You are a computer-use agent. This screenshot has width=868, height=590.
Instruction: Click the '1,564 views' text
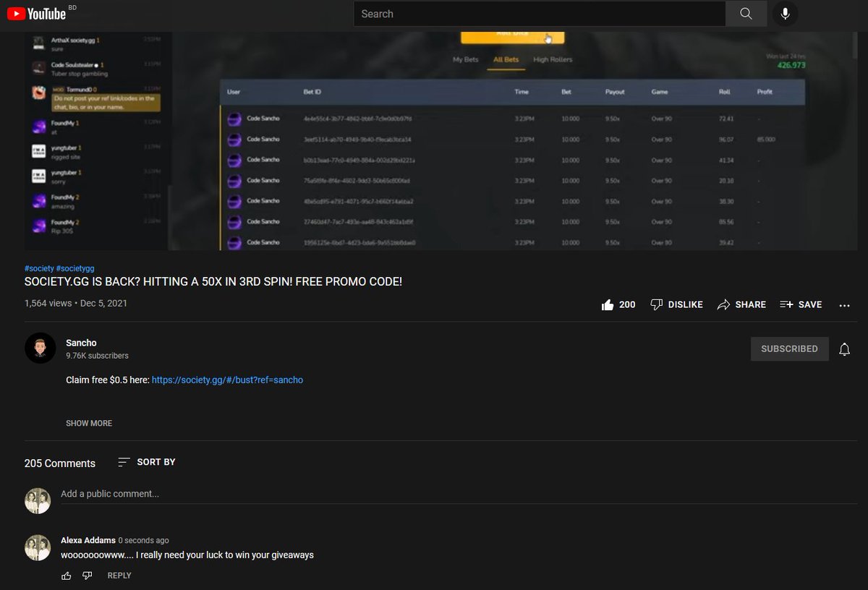coord(48,304)
